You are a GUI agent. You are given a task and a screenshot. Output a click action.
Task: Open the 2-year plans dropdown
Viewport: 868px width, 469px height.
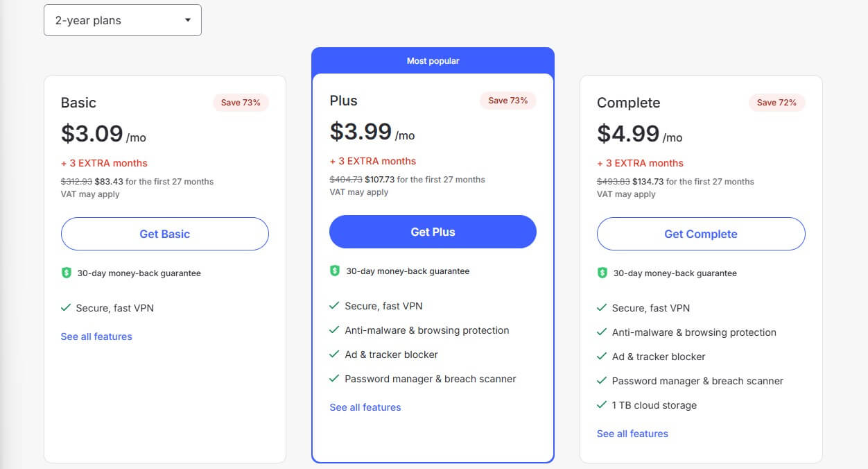122,20
